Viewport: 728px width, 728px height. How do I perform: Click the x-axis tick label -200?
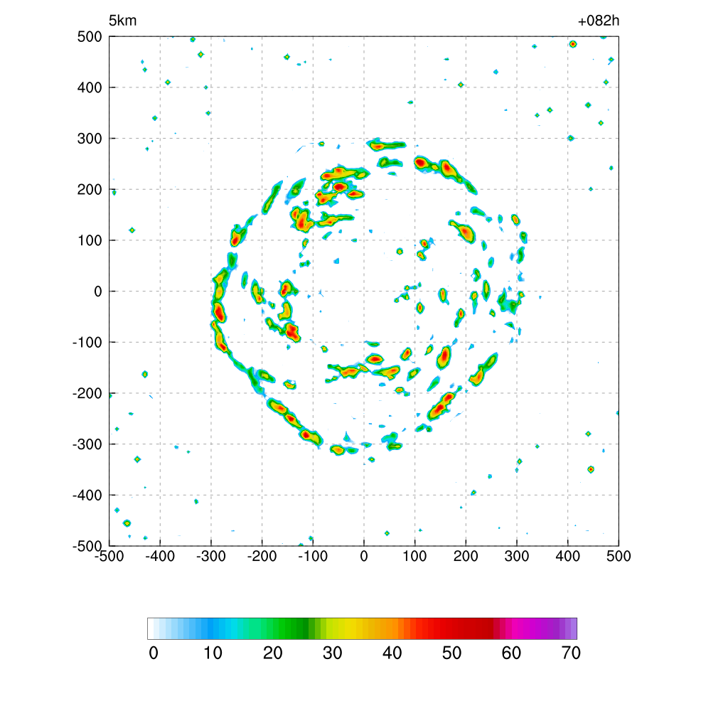262,556
